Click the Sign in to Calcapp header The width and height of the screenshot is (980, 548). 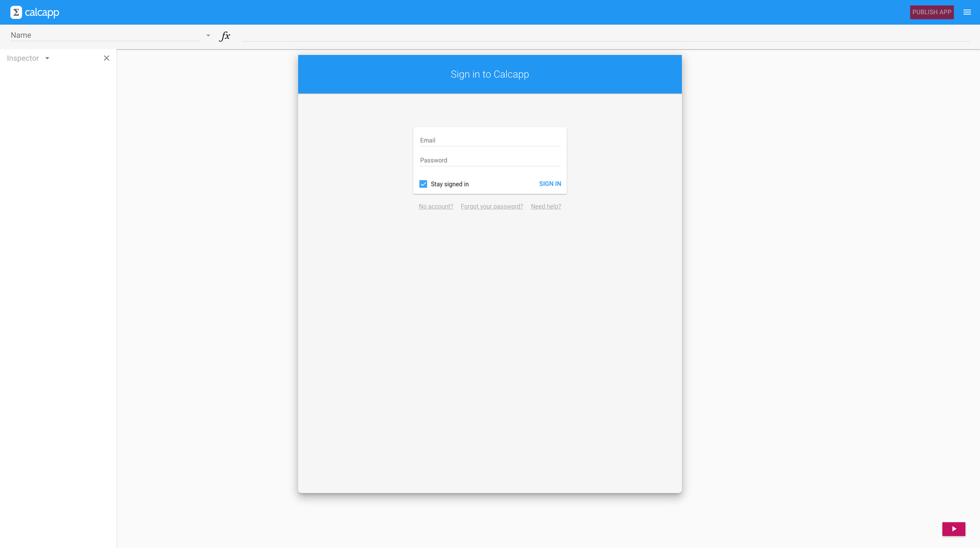click(x=489, y=74)
